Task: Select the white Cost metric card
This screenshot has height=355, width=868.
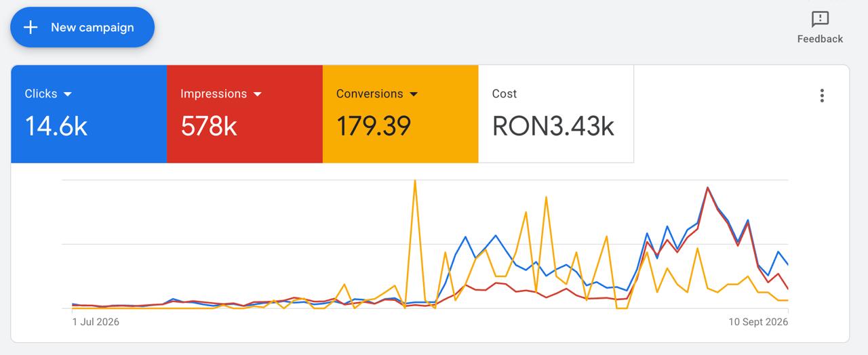Action: pos(556,114)
